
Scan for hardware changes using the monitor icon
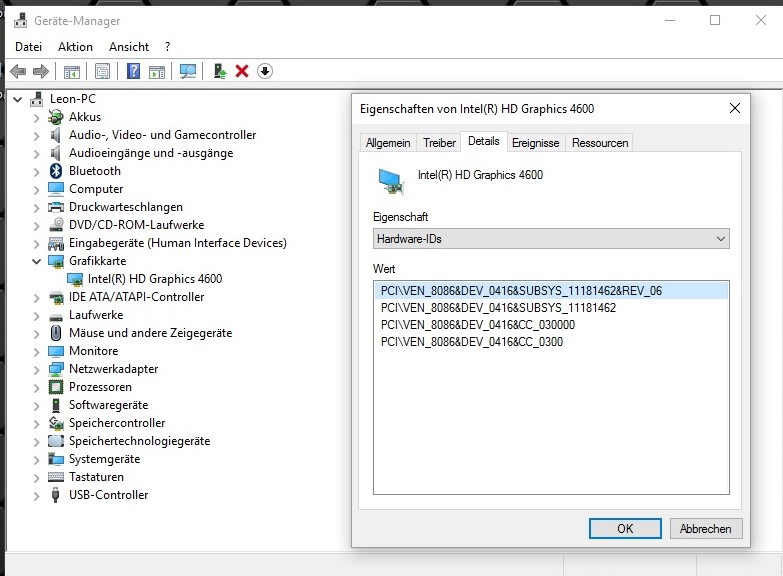pyautogui.click(x=188, y=71)
